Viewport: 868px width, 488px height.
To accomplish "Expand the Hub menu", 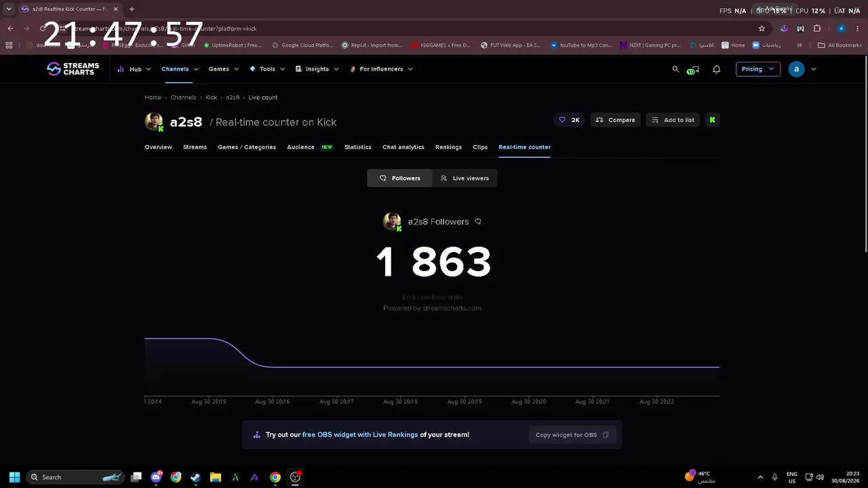I will click(134, 69).
